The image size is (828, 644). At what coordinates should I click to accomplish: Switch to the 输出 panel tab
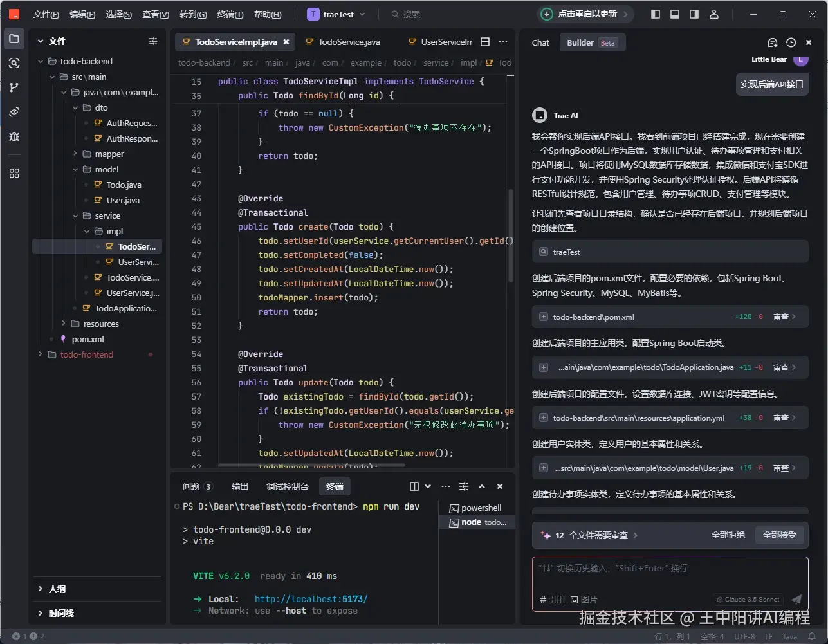tap(240, 486)
